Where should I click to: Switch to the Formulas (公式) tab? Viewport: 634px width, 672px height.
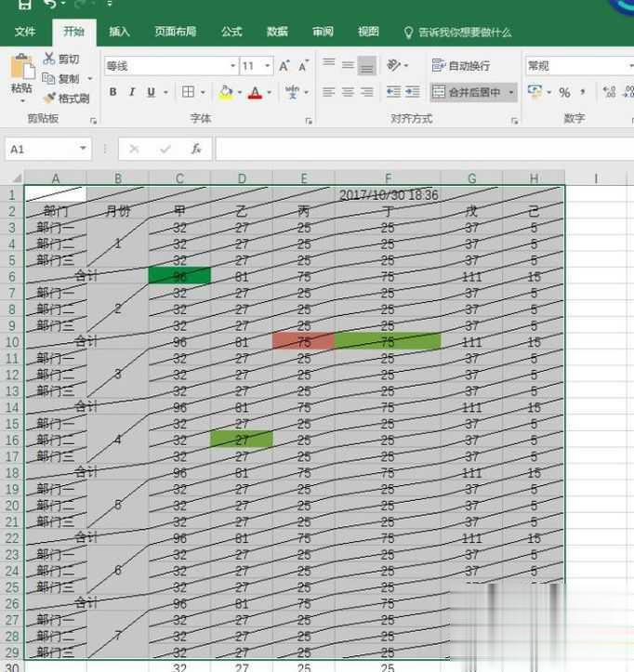point(231,32)
